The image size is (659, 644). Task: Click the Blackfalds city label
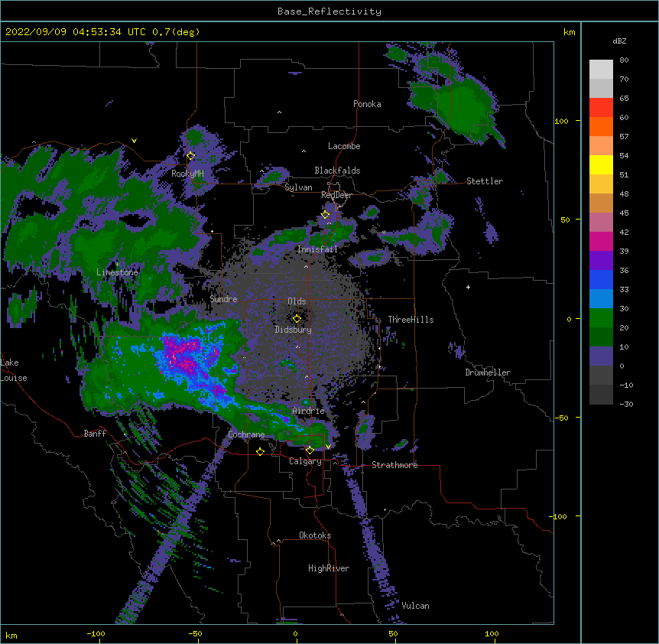[337, 171]
